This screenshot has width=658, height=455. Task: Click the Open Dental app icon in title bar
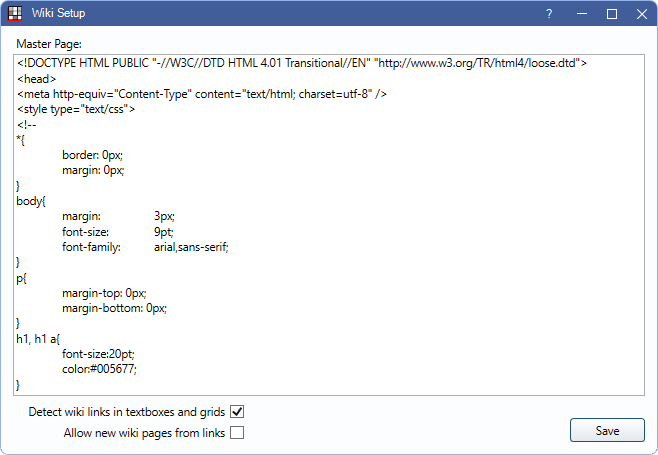(15, 14)
